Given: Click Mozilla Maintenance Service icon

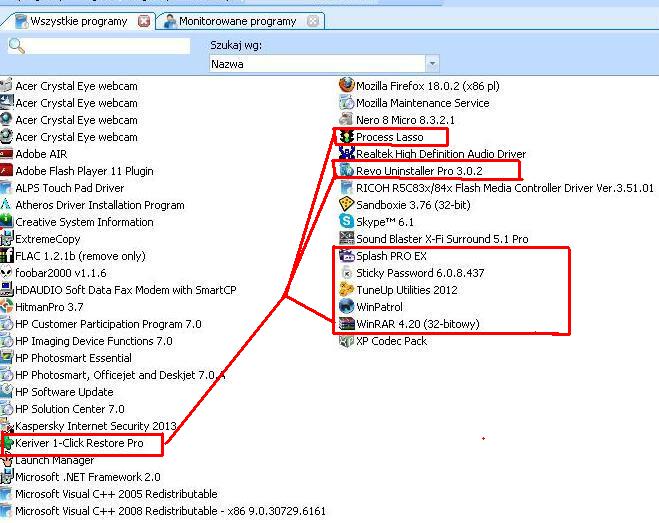Looking at the screenshot, I should (x=346, y=103).
